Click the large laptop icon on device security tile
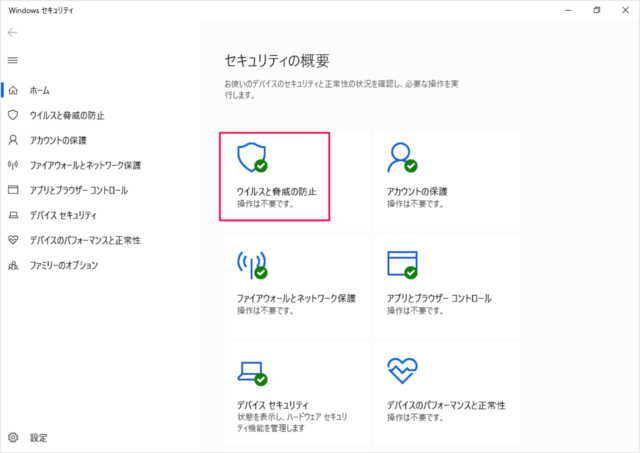The height and width of the screenshot is (453, 640). (x=252, y=373)
